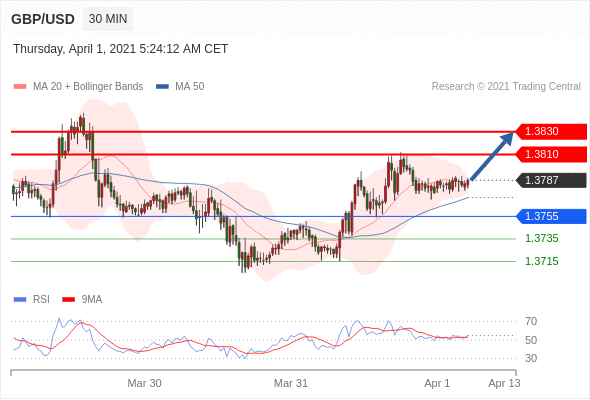Image resolution: width=590 pixels, height=400 pixels.
Task: Click the green 1.3735 support level label
Action: [x=541, y=239]
